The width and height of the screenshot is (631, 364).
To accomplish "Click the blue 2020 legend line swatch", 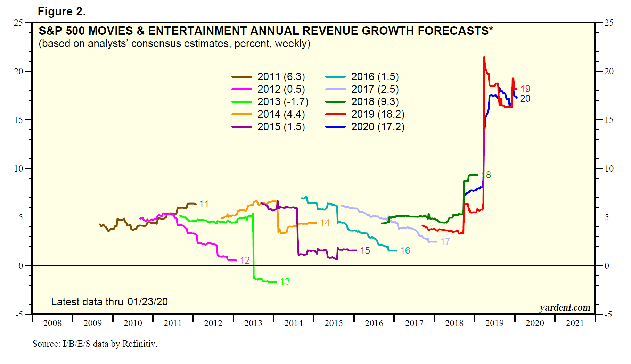I will [336, 127].
